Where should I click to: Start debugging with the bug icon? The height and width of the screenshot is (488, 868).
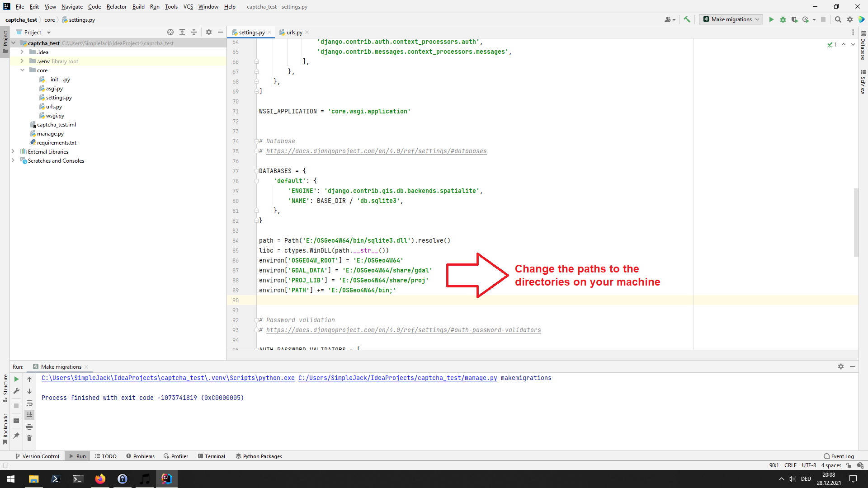pos(783,19)
